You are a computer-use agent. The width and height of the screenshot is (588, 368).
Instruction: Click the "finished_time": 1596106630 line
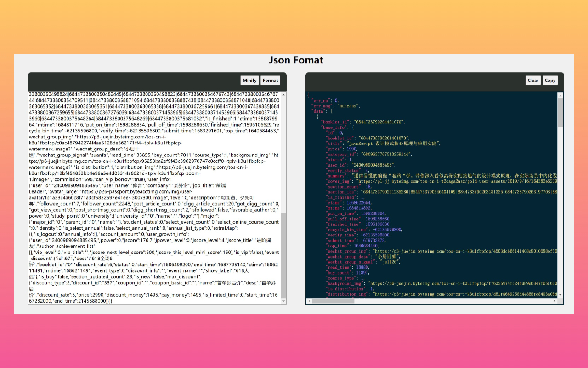coord(359,224)
